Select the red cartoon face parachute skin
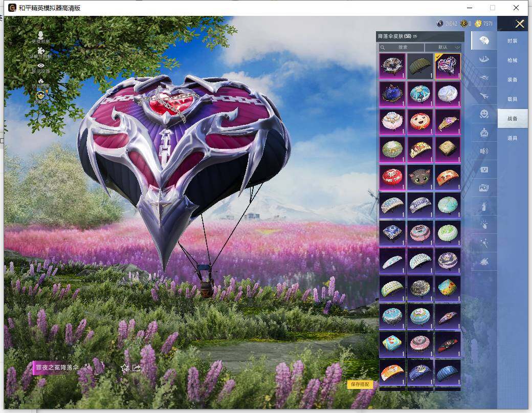 coord(420,121)
